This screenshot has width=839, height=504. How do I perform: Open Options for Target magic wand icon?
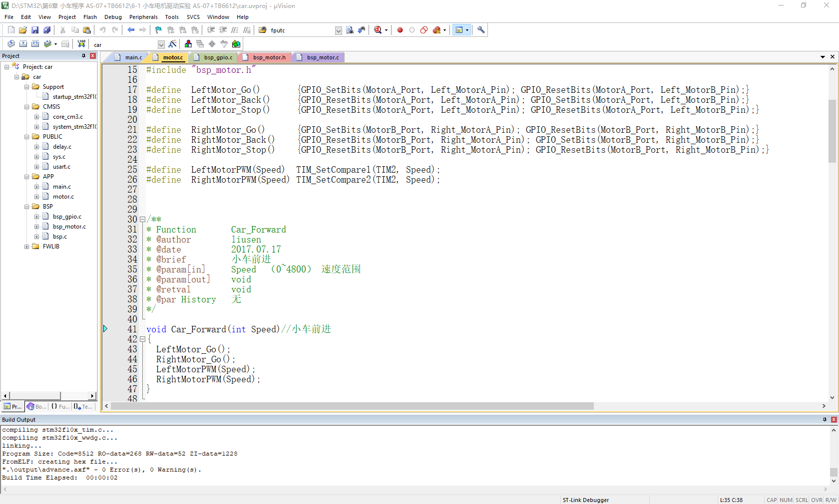pos(173,44)
